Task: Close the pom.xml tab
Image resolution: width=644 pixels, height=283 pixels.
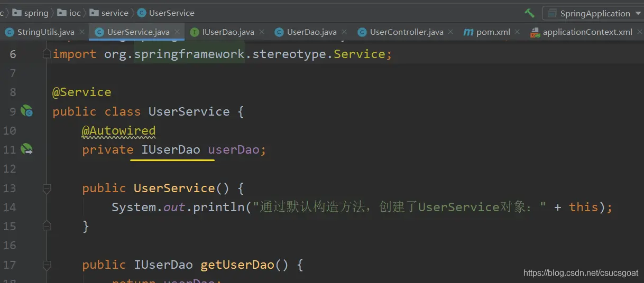Action: 517,32
